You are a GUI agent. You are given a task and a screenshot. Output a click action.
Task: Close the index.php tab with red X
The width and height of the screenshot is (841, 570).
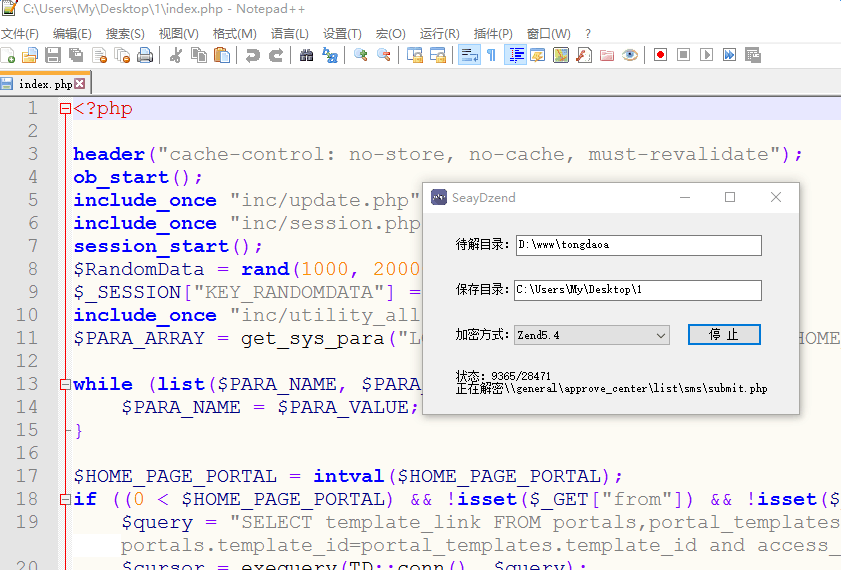[x=79, y=84]
